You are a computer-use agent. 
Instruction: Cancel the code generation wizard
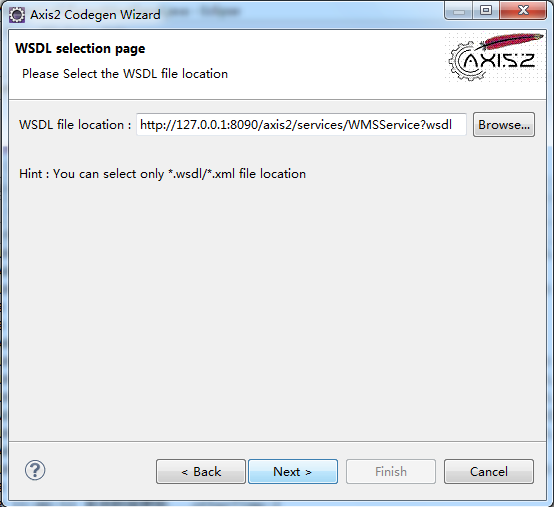pos(489,472)
